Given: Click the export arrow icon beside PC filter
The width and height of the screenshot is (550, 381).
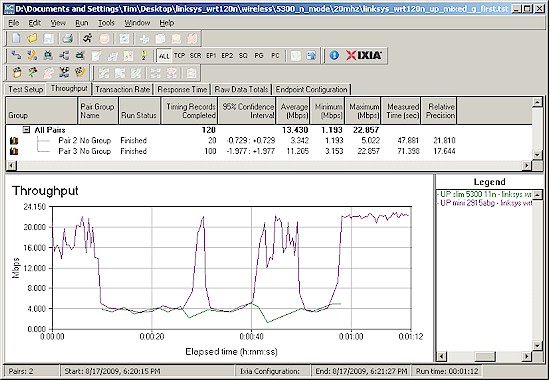Looking at the screenshot, I should (x=311, y=55).
